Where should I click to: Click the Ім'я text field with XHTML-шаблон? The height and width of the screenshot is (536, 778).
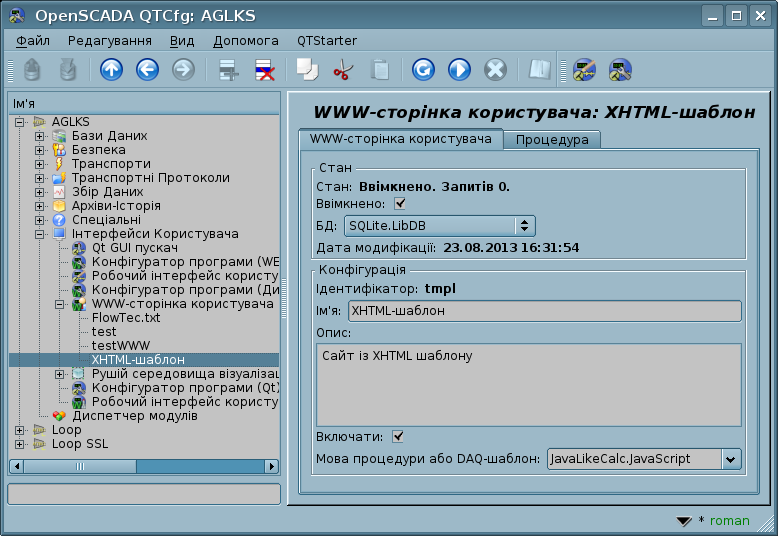[x=545, y=311]
